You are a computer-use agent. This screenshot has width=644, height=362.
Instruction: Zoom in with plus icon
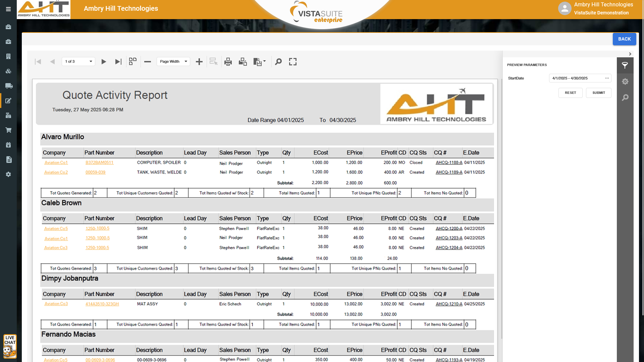pos(199,62)
